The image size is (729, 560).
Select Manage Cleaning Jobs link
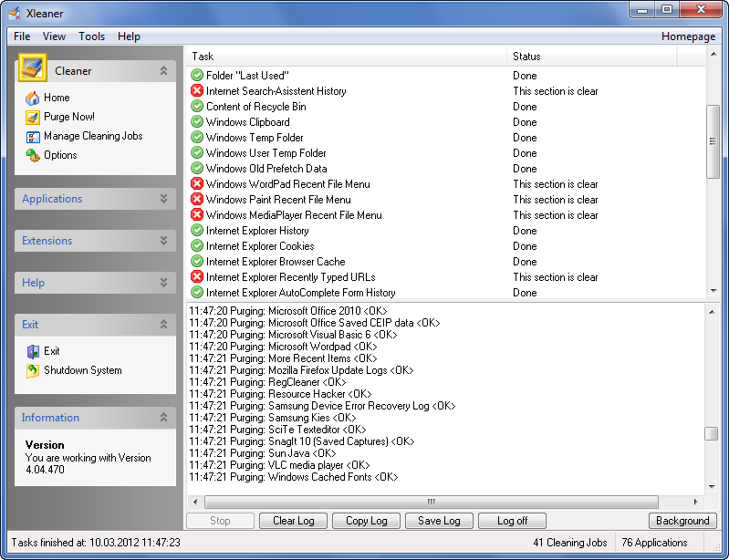tap(93, 136)
